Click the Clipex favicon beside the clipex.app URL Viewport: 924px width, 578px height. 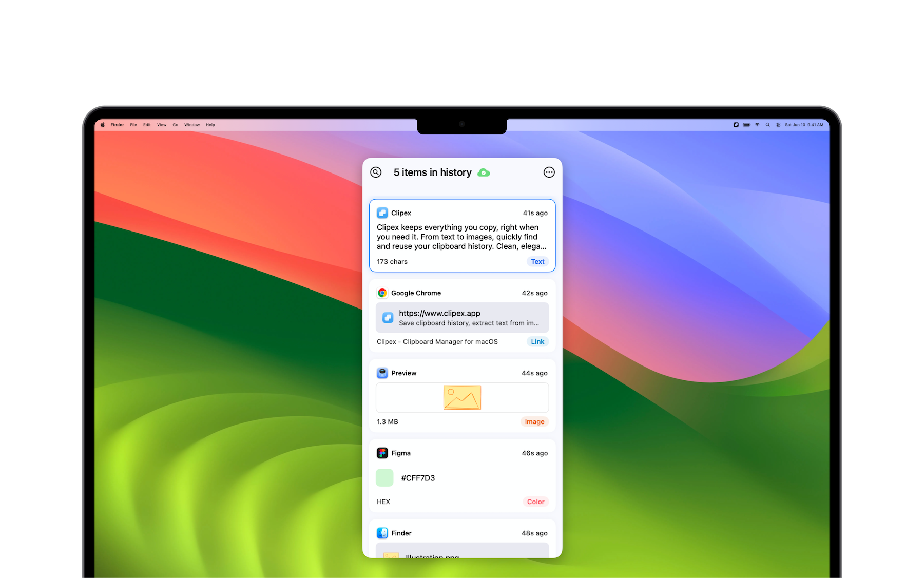(x=388, y=318)
